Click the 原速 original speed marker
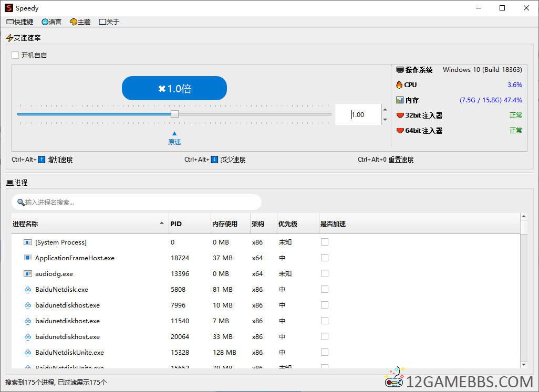The width and height of the screenshot is (539, 392). click(174, 142)
